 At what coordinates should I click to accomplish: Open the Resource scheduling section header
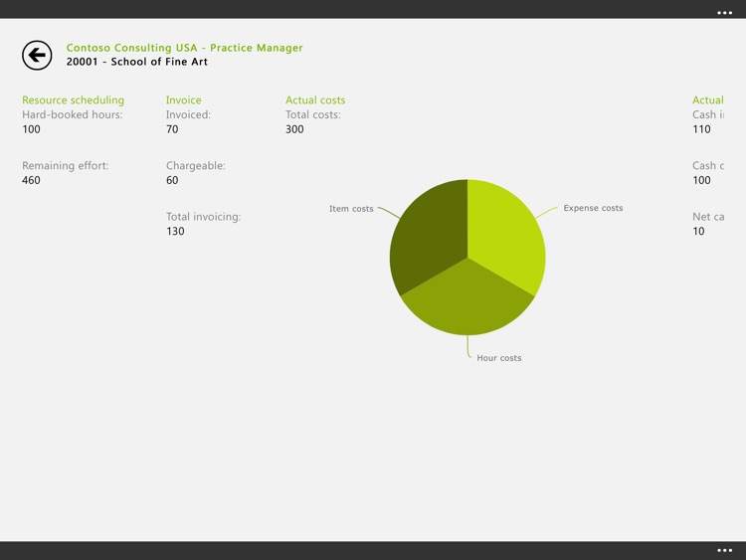tap(74, 99)
